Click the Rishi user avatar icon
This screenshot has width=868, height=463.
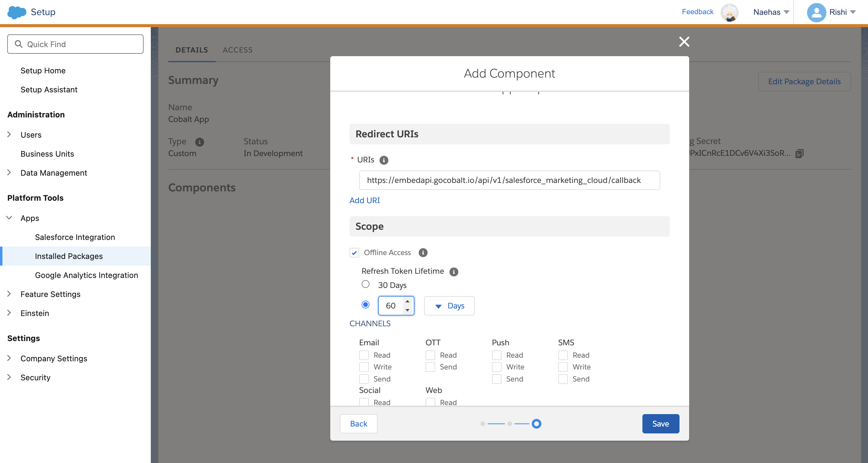pyautogui.click(x=816, y=12)
